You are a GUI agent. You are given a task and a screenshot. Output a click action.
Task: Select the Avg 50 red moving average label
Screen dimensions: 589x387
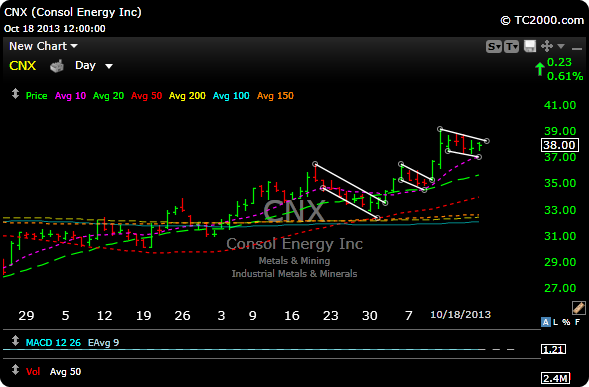coord(146,96)
